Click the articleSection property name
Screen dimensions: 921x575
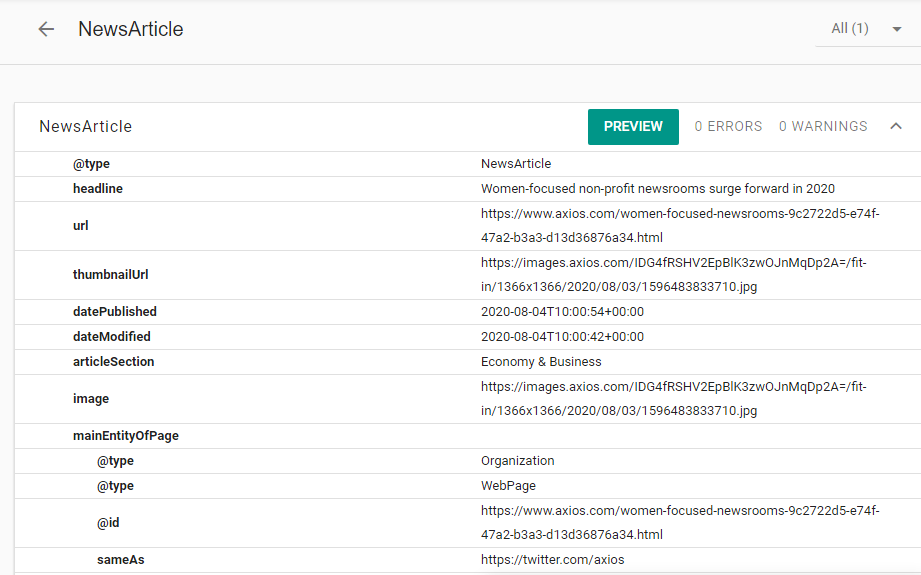113,362
